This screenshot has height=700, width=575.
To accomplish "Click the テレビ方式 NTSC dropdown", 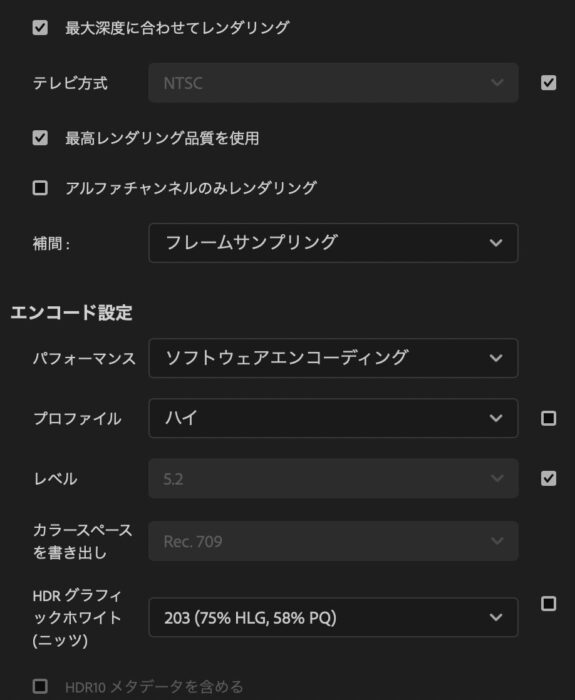I will pos(333,83).
